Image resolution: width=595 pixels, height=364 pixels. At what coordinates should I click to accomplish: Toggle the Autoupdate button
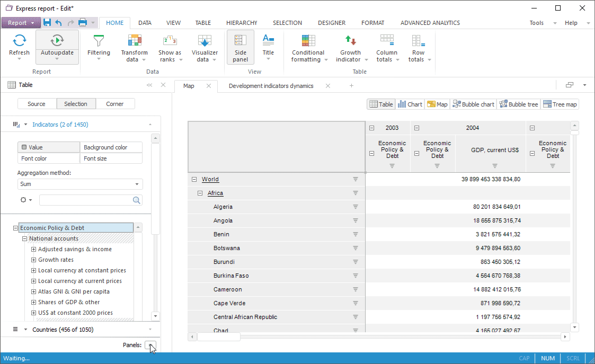pos(57,40)
